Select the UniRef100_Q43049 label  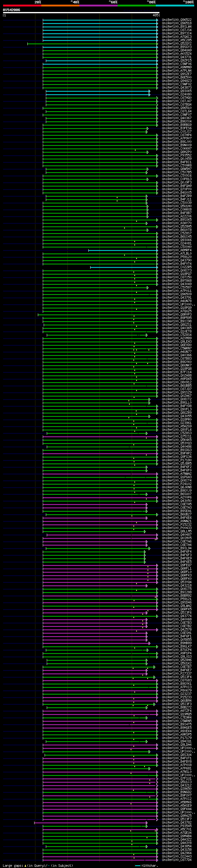(x=176, y=284)
